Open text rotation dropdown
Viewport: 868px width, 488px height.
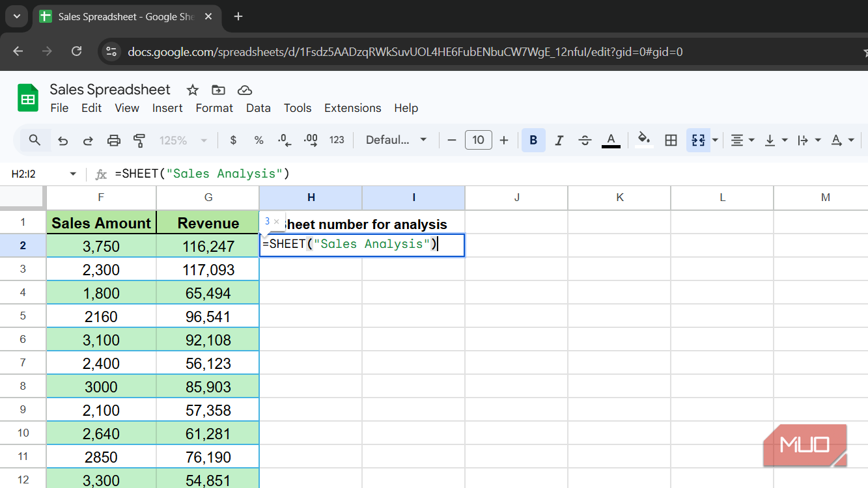pyautogui.click(x=843, y=140)
